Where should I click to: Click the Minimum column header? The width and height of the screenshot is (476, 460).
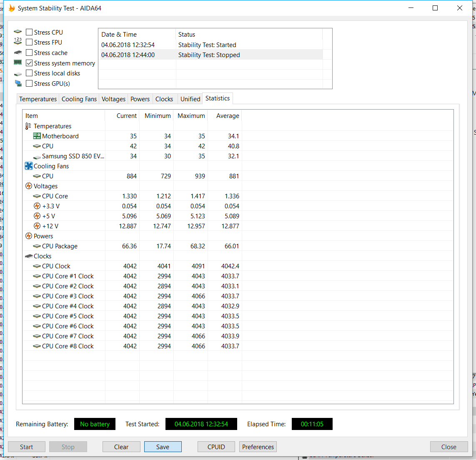156,115
